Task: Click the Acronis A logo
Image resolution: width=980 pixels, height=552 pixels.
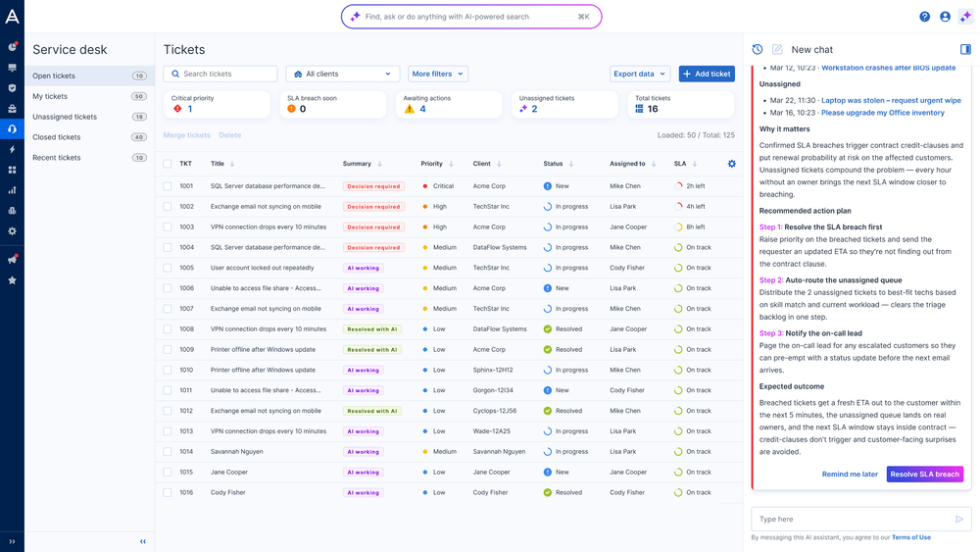Action: (12, 17)
